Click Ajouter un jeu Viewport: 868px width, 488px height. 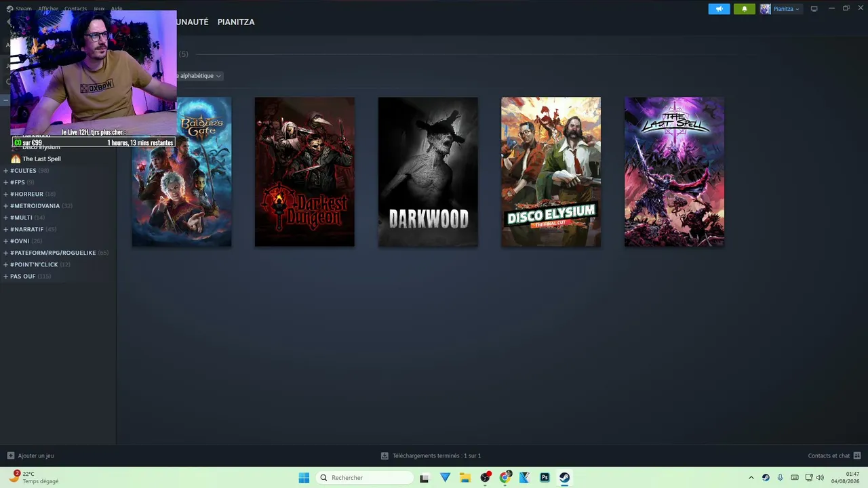tap(36, 455)
